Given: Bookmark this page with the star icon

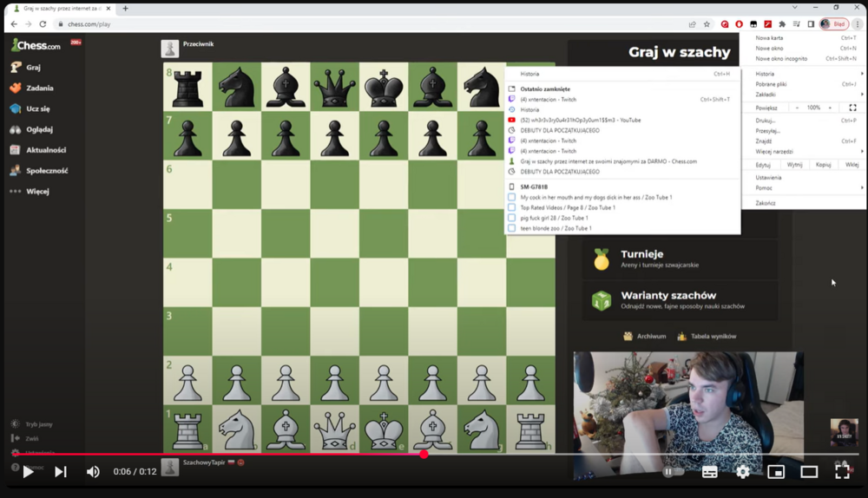Looking at the screenshot, I should (x=707, y=24).
